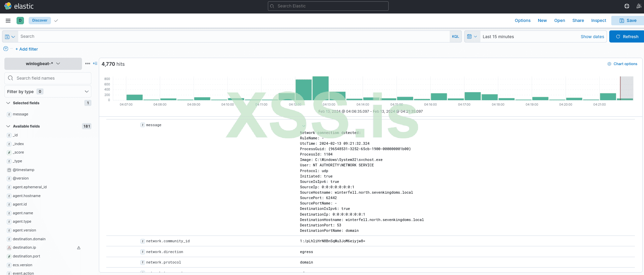Click the date type icon beside @timestamp
The width and height of the screenshot is (644, 275).
pyautogui.click(x=9, y=170)
